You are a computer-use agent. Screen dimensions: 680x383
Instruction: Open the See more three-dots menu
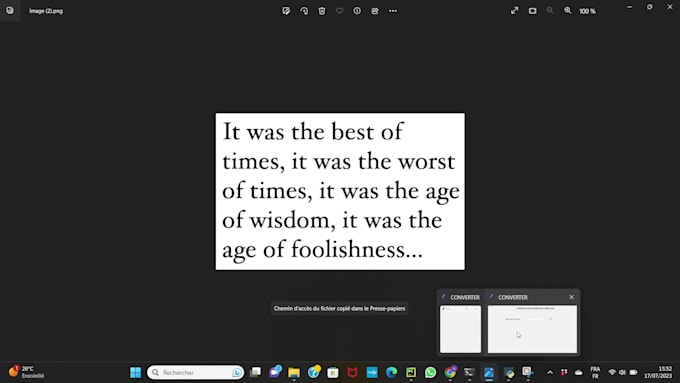click(x=392, y=11)
